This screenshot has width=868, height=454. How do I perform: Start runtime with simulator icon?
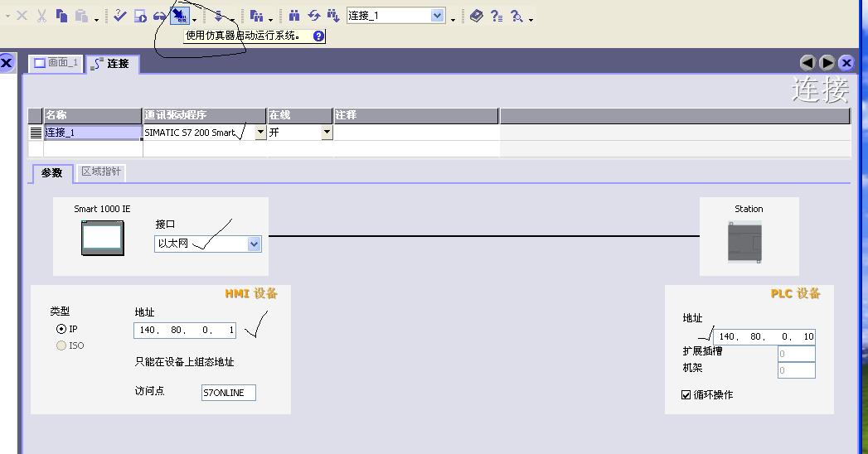click(179, 16)
